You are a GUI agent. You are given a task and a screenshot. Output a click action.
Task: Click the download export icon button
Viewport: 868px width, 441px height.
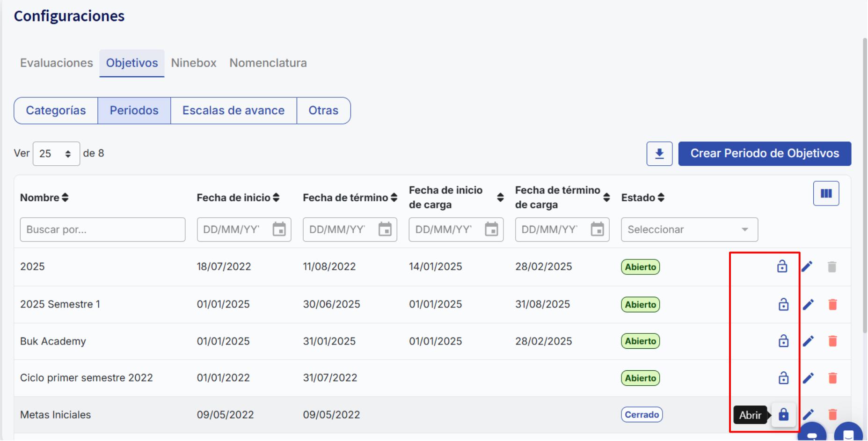click(x=659, y=154)
